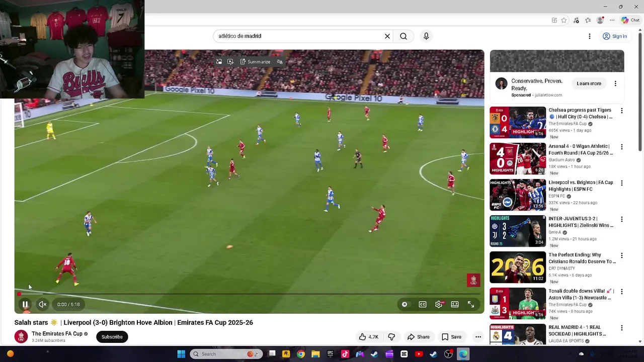Open OBS Studio from taskbar
The height and width of the screenshot is (362, 644).
pos(448,354)
